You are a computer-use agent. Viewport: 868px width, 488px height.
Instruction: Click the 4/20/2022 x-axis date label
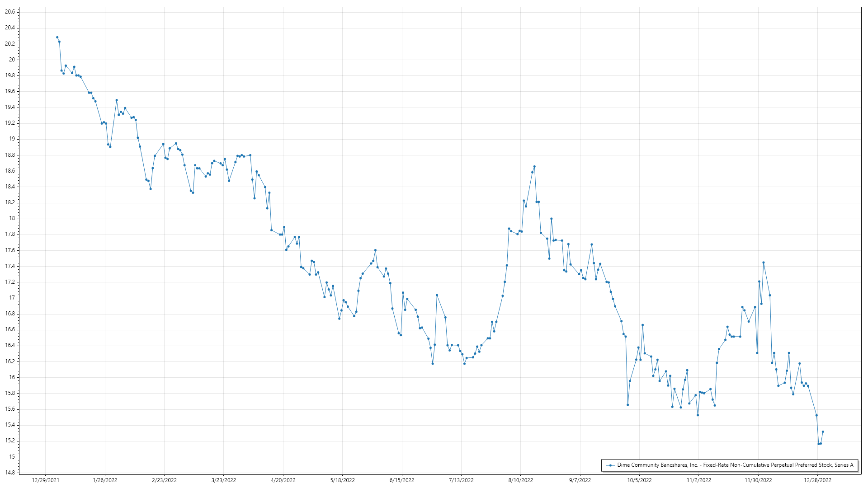point(283,480)
